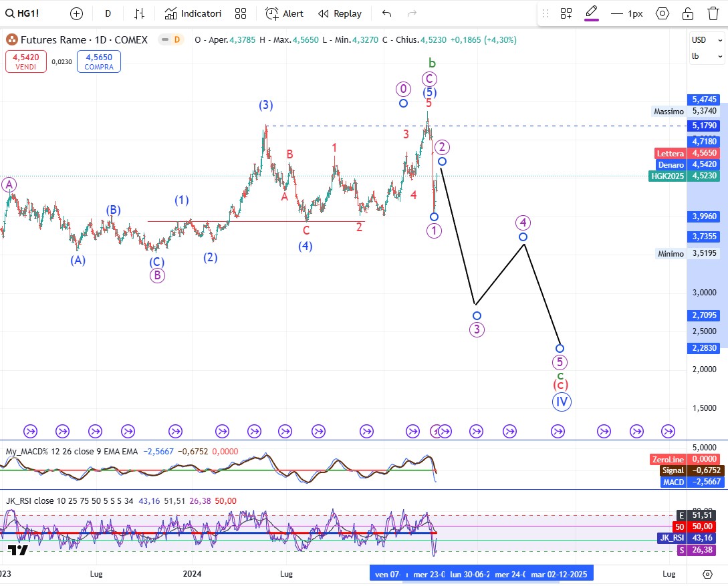Image resolution: width=728 pixels, height=586 pixels.
Task: Open time axis settings gear icon
Action: click(x=707, y=575)
